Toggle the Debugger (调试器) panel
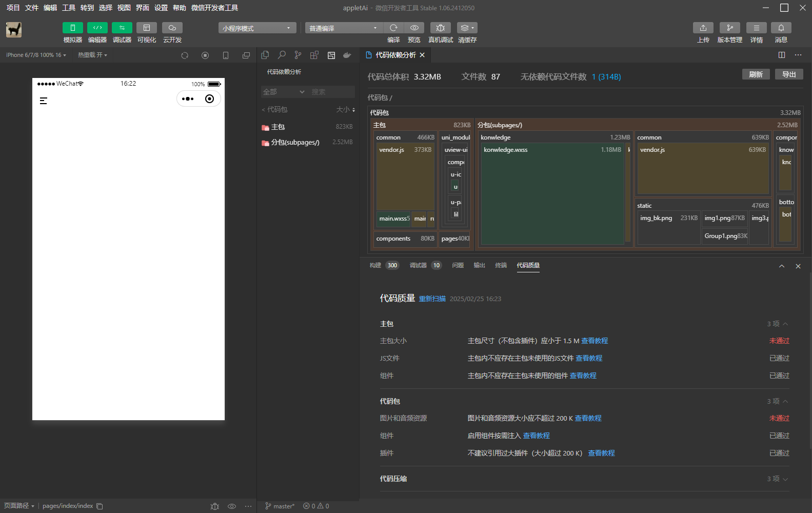Image resolution: width=812 pixels, height=513 pixels. tap(122, 28)
